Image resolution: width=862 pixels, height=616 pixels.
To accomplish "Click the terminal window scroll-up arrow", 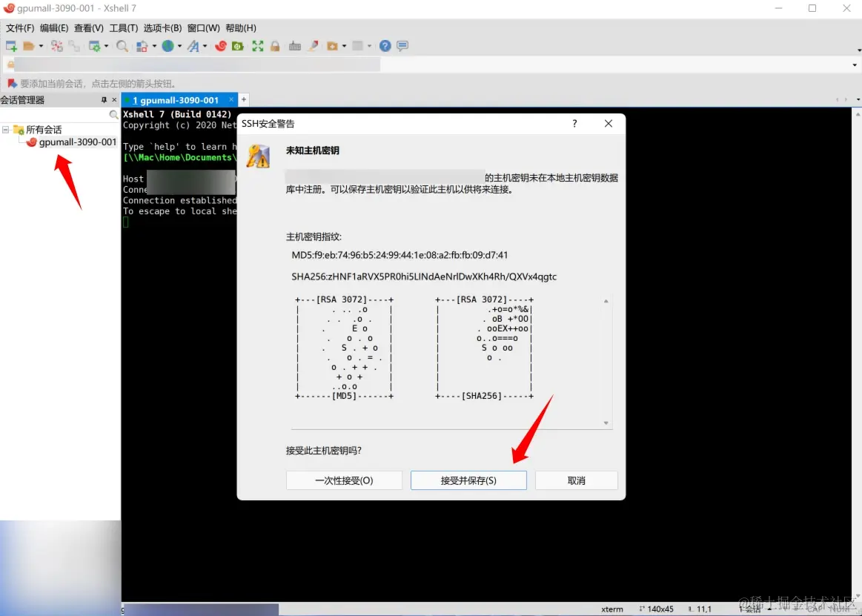I will [858, 113].
